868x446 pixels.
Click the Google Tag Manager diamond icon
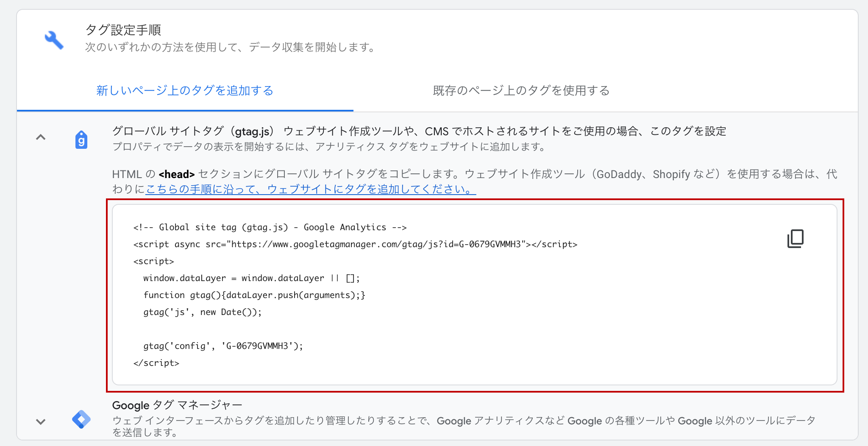tap(81, 420)
